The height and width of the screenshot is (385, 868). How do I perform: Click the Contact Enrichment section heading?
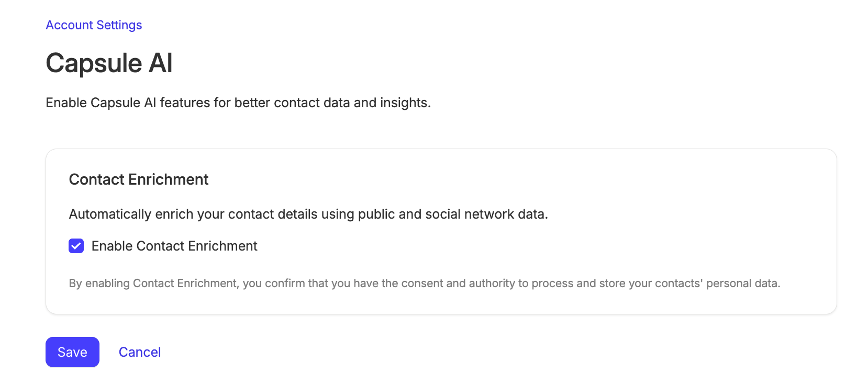[x=139, y=179]
